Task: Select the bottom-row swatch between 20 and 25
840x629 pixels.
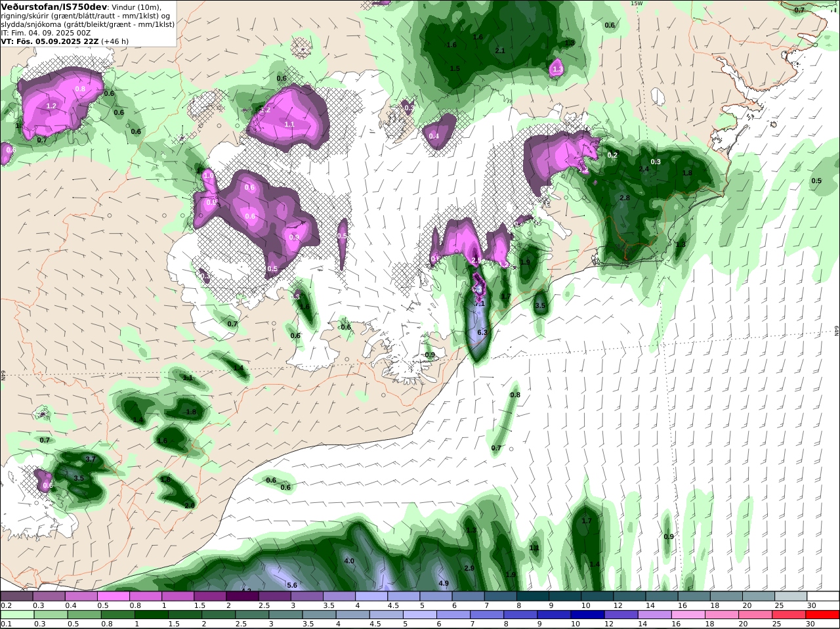Action: [x=757, y=615]
